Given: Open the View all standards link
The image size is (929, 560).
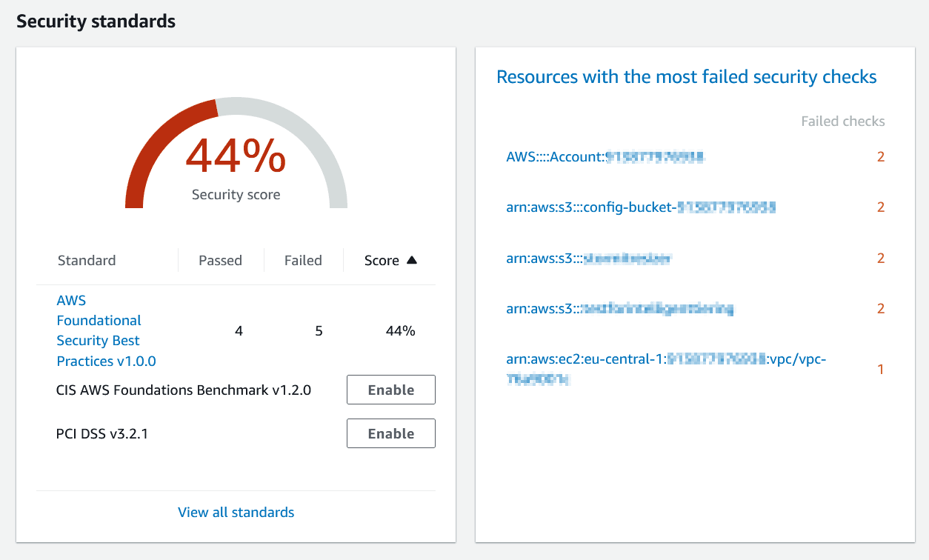Looking at the screenshot, I should click(x=236, y=512).
